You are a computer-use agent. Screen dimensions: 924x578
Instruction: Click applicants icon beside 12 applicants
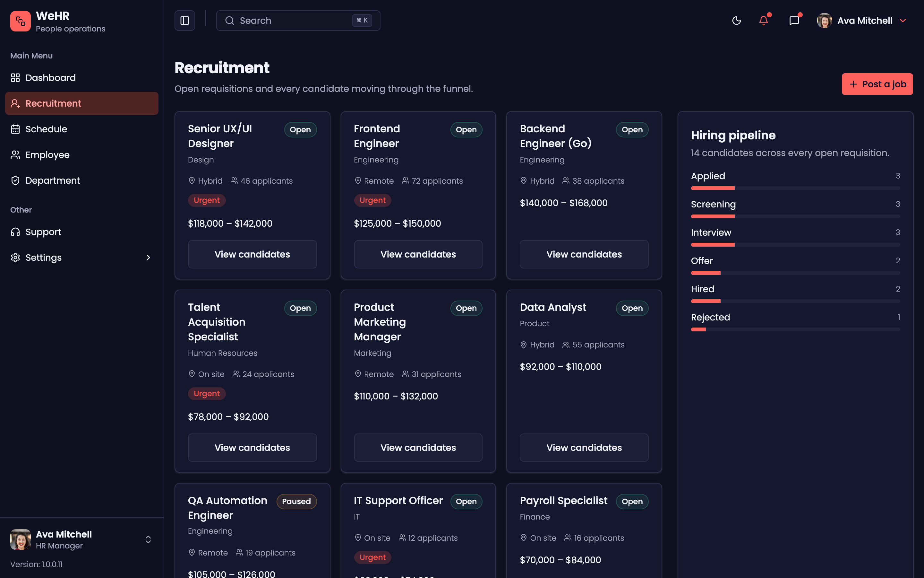click(402, 538)
